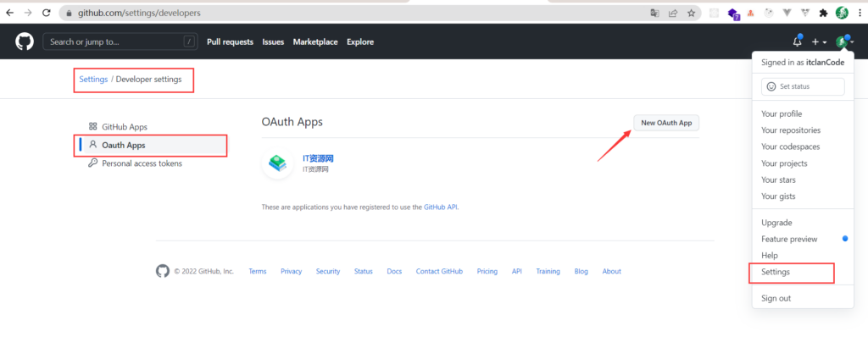Click the Settings breadcrumb link

point(93,79)
